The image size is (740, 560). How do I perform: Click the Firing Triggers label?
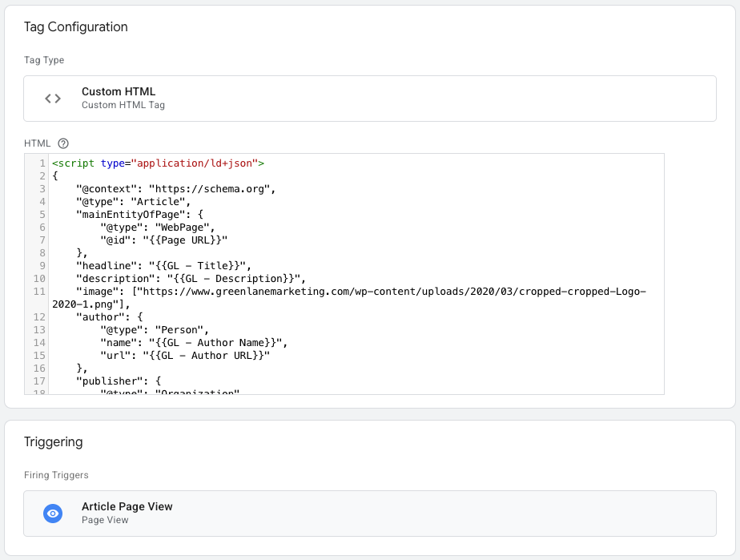[56, 475]
